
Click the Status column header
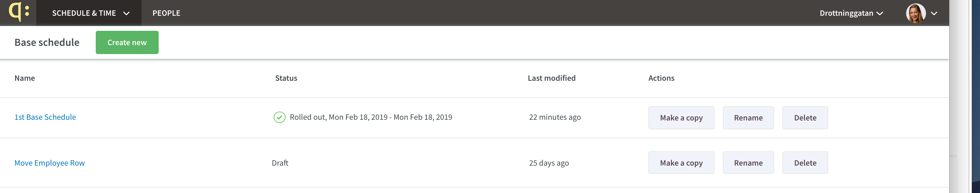(x=286, y=78)
